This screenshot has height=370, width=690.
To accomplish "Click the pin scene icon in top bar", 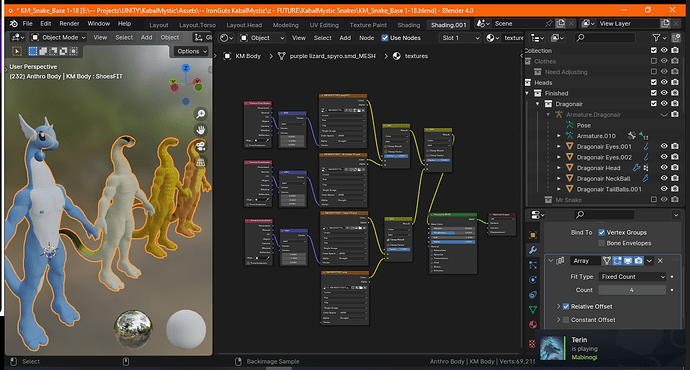I will (x=549, y=23).
